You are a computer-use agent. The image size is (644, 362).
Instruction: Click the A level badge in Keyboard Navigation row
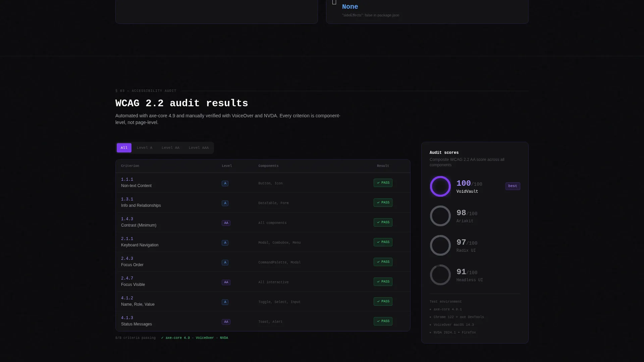click(225, 243)
